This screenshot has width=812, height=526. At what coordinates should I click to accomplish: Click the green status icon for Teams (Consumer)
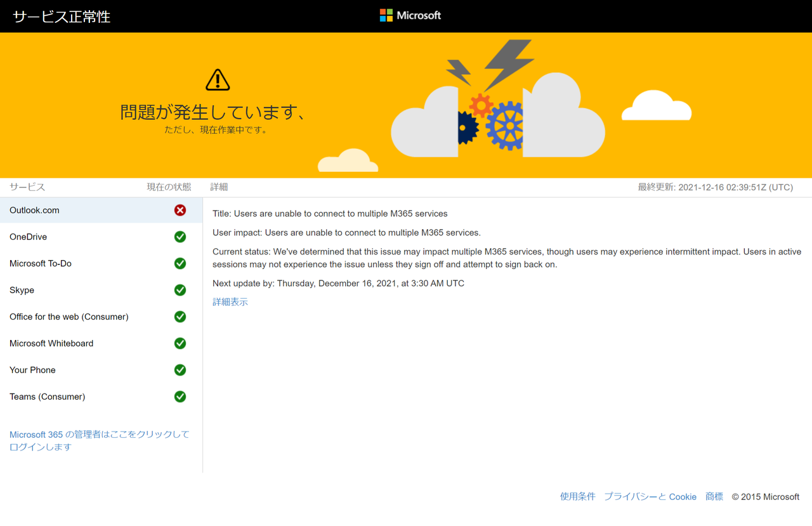(x=180, y=397)
